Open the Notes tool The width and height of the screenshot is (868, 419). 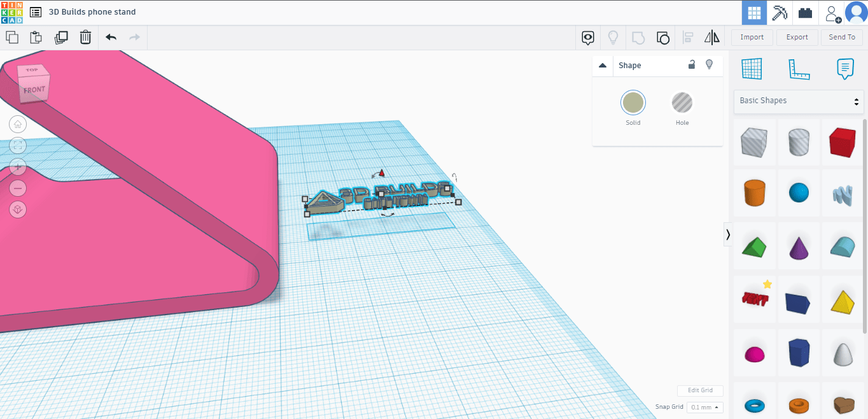844,69
